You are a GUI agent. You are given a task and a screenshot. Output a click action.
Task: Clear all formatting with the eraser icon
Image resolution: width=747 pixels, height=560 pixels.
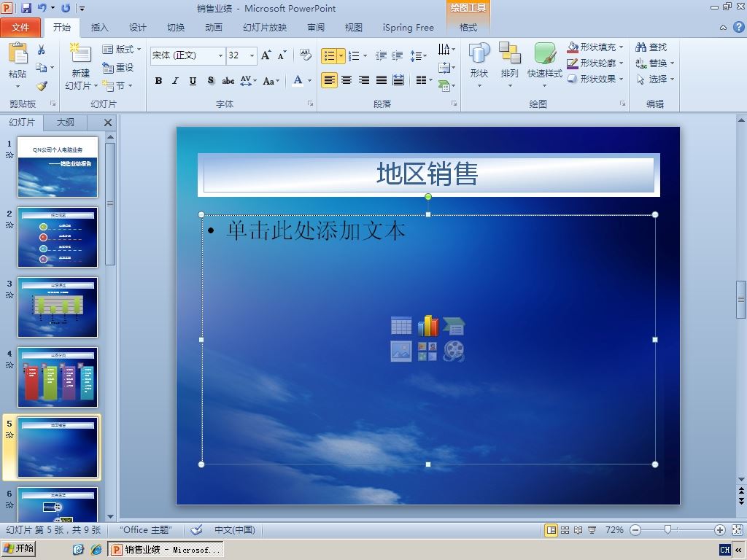306,55
